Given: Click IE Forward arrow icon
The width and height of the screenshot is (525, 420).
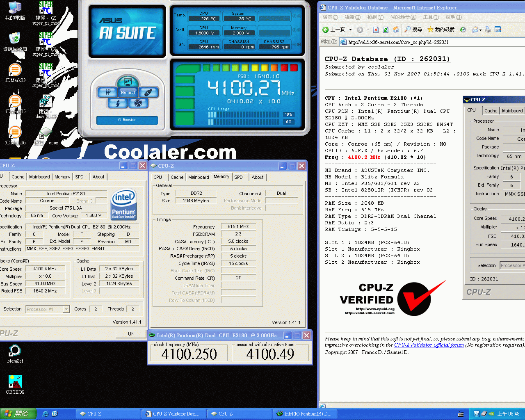Looking at the screenshot, I should 360,30.
